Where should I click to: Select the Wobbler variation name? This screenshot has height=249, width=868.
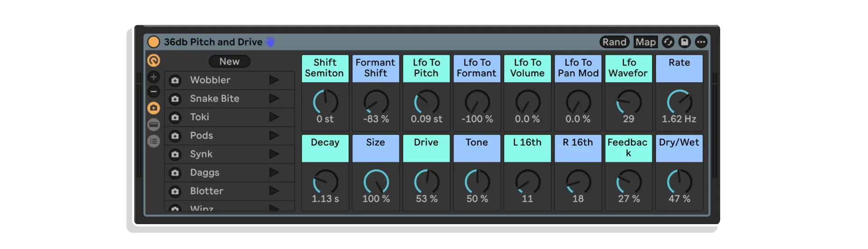(210, 80)
